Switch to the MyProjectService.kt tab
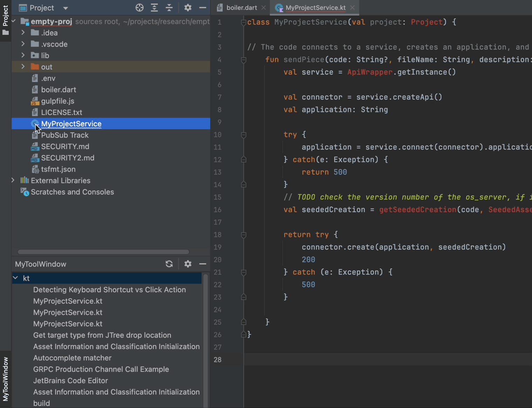Viewport: 532px width, 408px height. click(315, 8)
